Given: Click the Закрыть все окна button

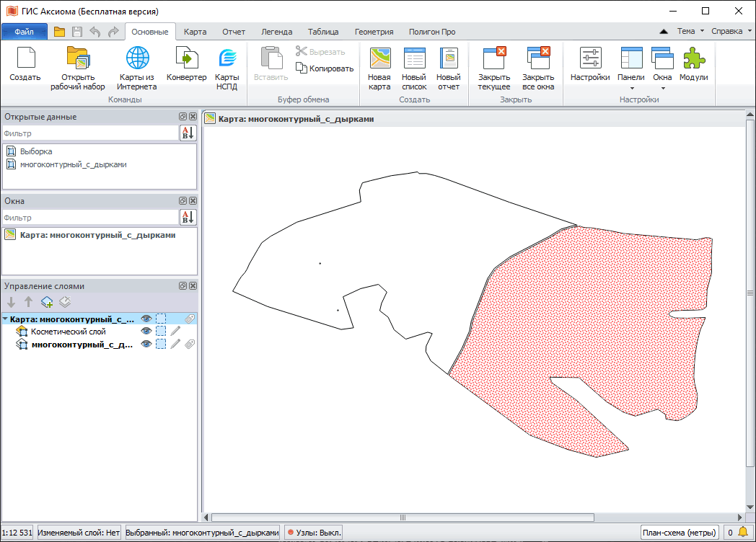Looking at the screenshot, I should click(538, 68).
